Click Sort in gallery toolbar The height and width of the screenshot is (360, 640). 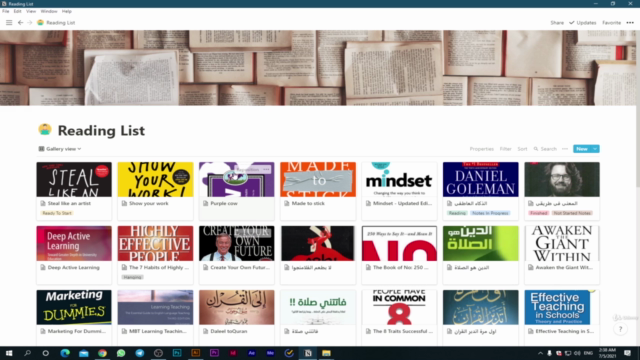[522, 149]
